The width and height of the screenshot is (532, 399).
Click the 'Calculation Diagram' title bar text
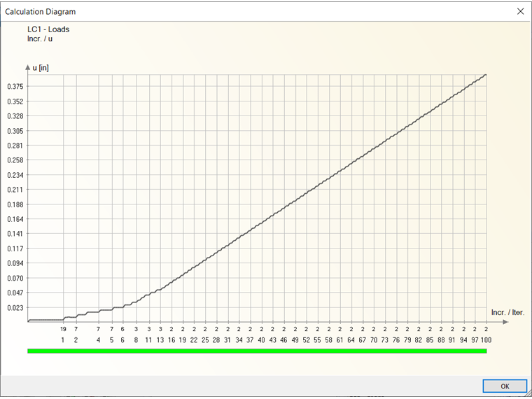coord(41,11)
